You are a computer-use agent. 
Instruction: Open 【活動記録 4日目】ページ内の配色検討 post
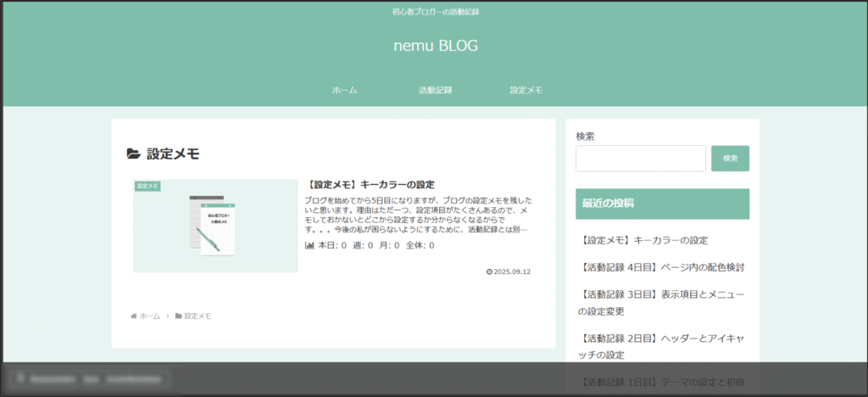pos(664,267)
